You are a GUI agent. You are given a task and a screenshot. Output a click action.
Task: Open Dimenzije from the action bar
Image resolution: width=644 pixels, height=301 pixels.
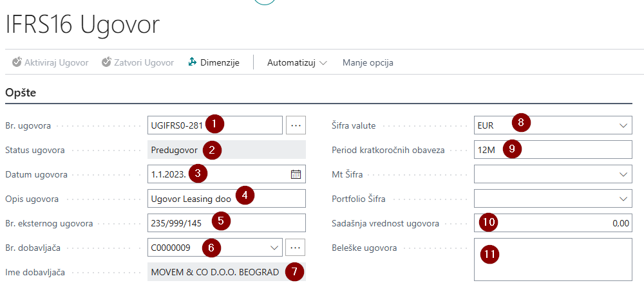click(x=214, y=63)
